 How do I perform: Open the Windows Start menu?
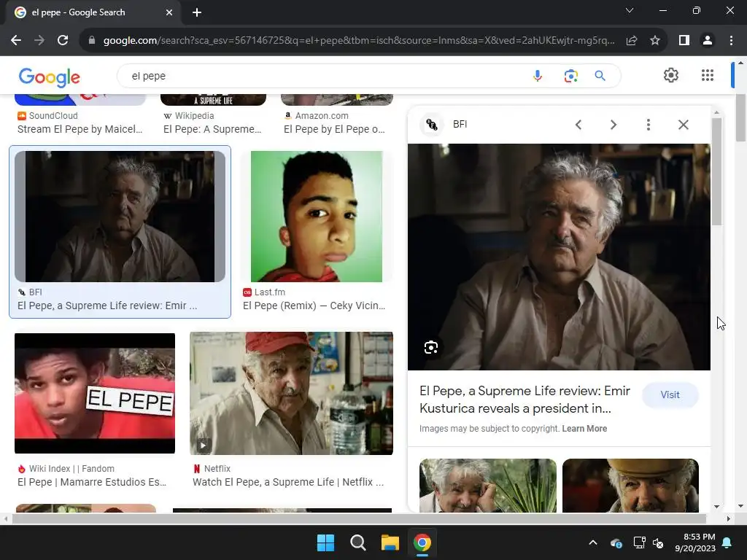(x=326, y=542)
